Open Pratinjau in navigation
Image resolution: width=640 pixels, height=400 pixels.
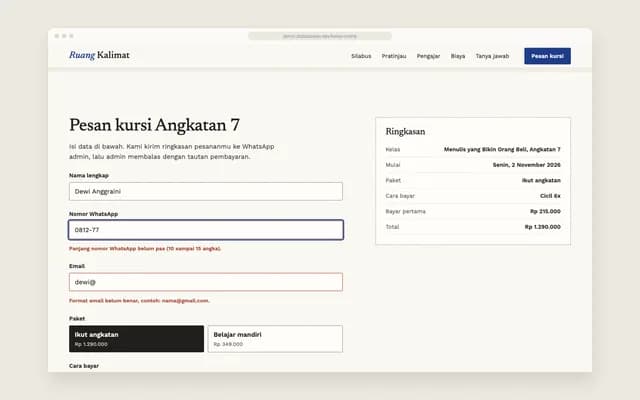(394, 56)
